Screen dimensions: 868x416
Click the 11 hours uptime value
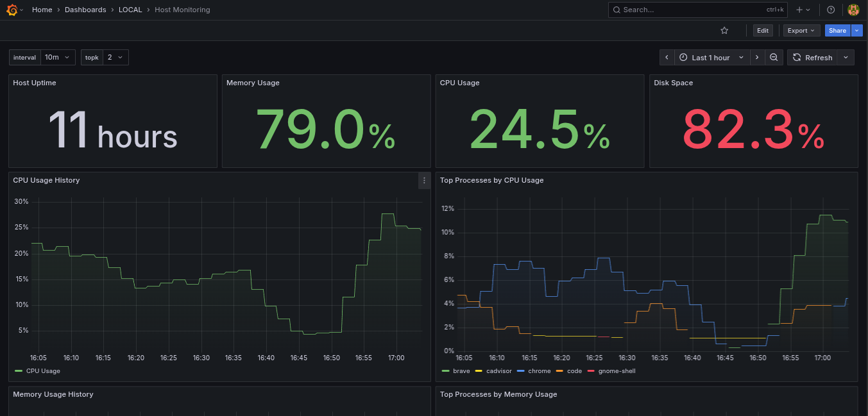tap(113, 130)
